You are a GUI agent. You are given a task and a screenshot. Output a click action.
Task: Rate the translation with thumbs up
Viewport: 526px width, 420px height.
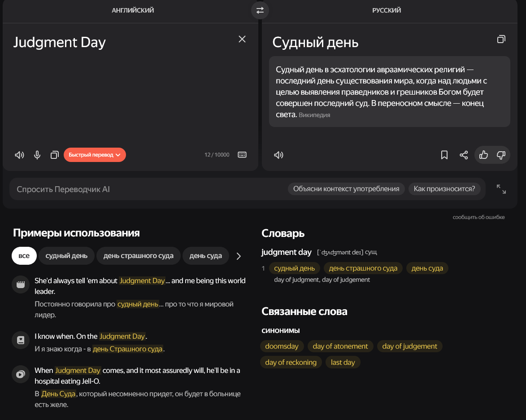pyautogui.click(x=483, y=155)
